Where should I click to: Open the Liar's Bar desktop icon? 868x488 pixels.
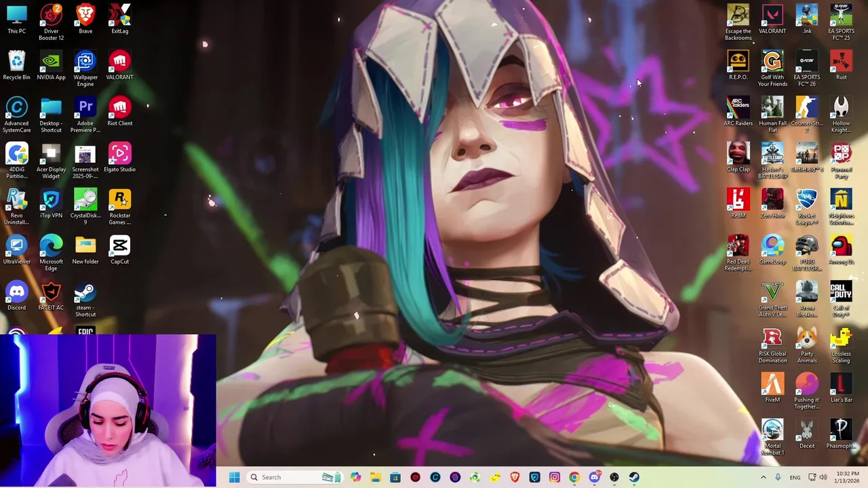841,388
